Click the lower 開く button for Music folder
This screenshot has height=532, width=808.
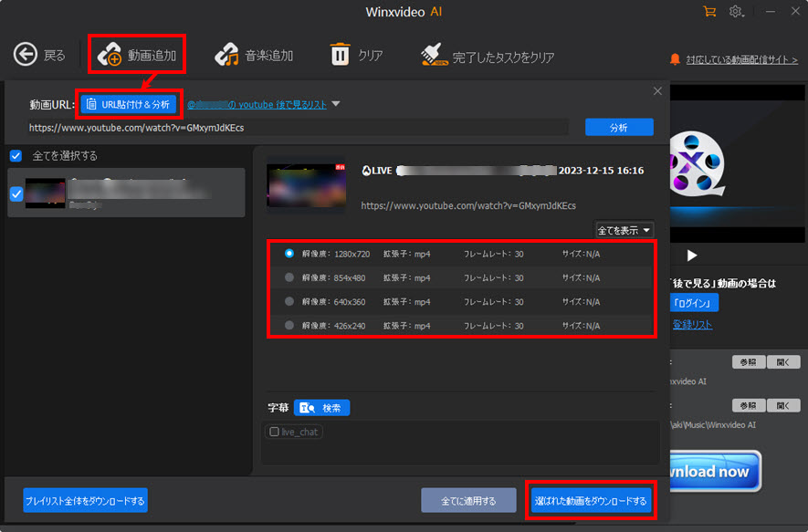(x=783, y=405)
